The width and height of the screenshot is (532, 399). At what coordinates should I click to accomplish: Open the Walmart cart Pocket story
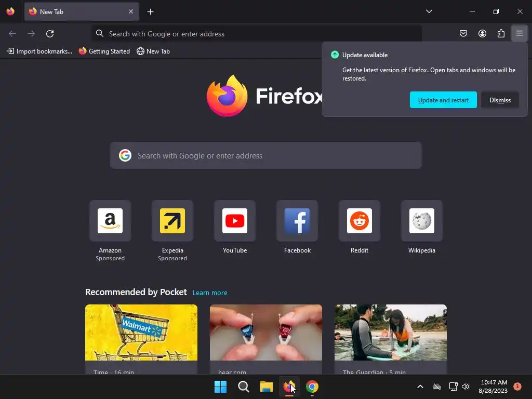pos(141,339)
